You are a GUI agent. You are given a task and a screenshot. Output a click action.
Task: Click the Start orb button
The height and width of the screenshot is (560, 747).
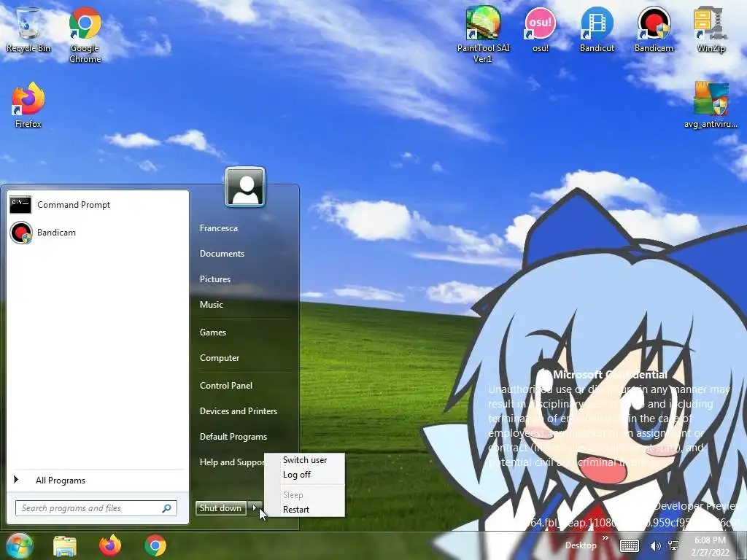tap(18, 545)
